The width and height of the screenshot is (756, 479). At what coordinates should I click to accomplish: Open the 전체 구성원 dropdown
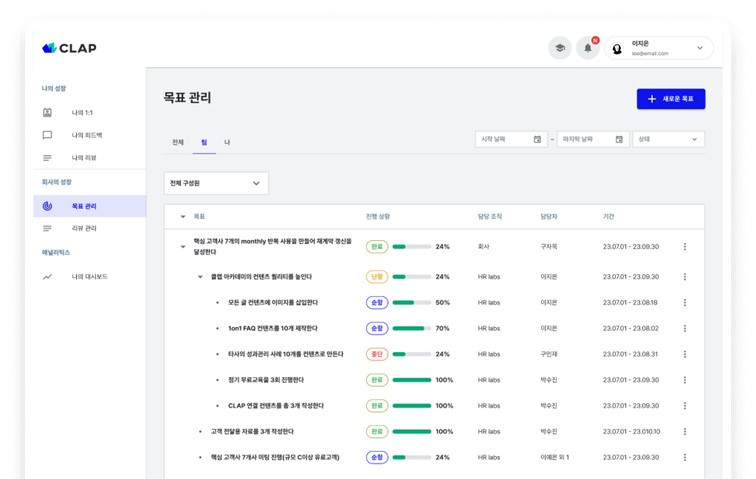[216, 183]
